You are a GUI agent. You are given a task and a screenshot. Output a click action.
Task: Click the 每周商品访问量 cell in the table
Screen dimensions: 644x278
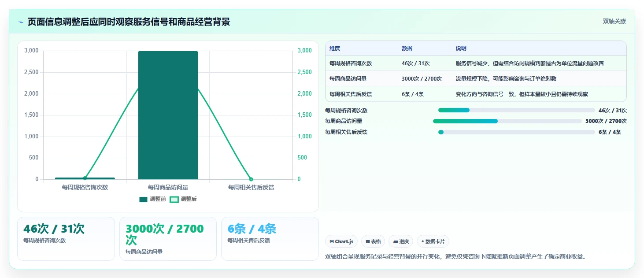(348, 79)
